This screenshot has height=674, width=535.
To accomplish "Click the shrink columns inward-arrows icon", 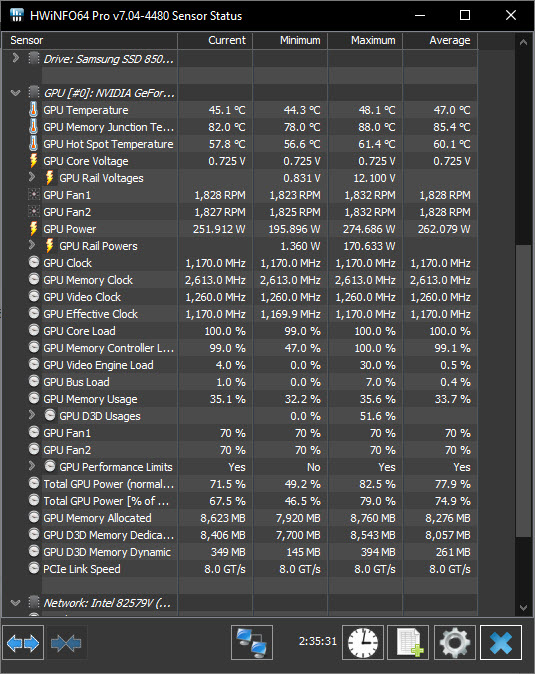I will pos(66,642).
